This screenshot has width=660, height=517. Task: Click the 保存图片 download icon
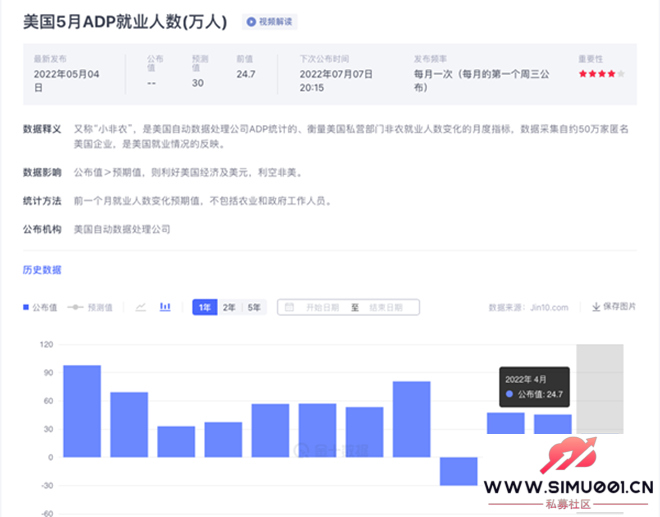point(597,307)
